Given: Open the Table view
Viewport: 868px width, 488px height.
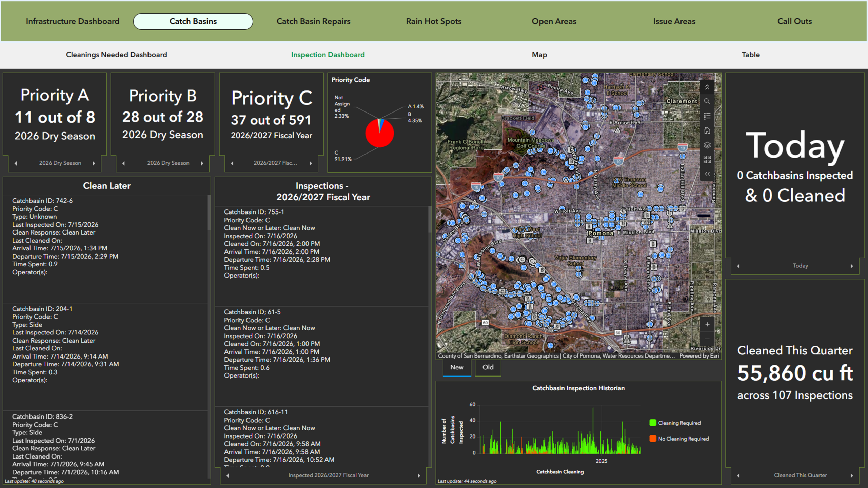Looking at the screenshot, I should coord(750,55).
